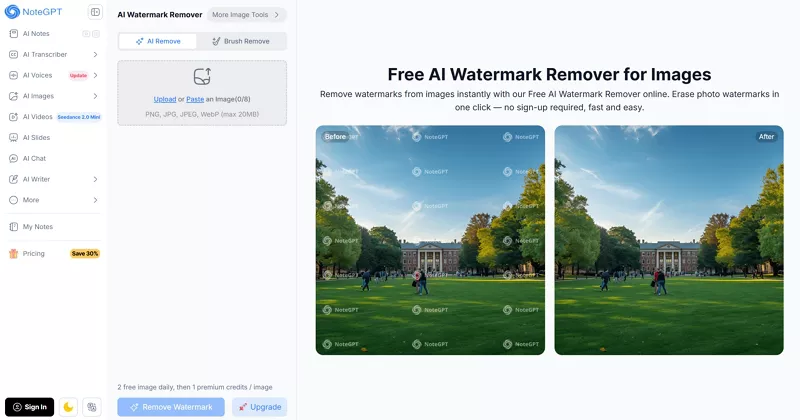Click the brush icon on Brush Remove
The width and height of the screenshot is (800, 420).
(x=216, y=41)
